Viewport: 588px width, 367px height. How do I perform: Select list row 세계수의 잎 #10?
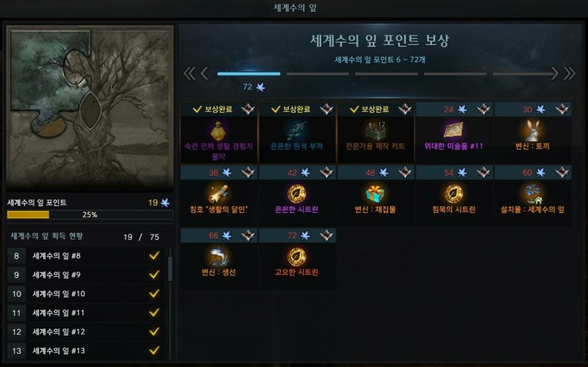(x=86, y=293)
